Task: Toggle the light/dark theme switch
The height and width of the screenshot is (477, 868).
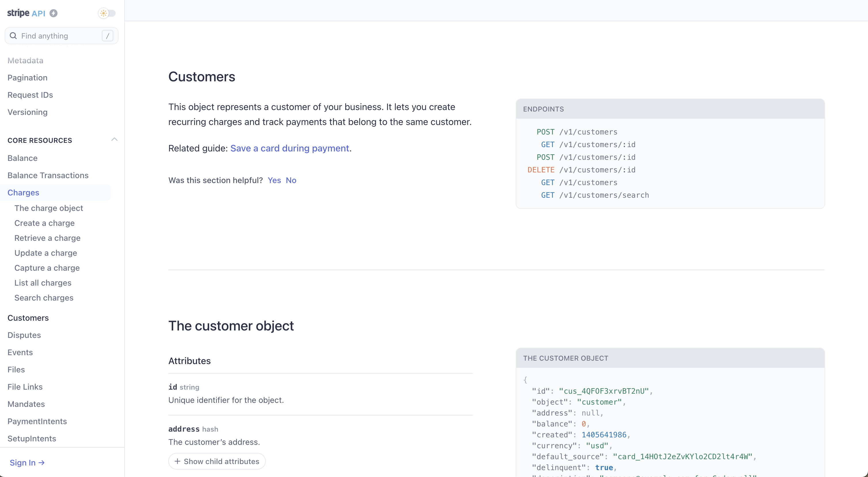Action: click(x=107, y=13)
